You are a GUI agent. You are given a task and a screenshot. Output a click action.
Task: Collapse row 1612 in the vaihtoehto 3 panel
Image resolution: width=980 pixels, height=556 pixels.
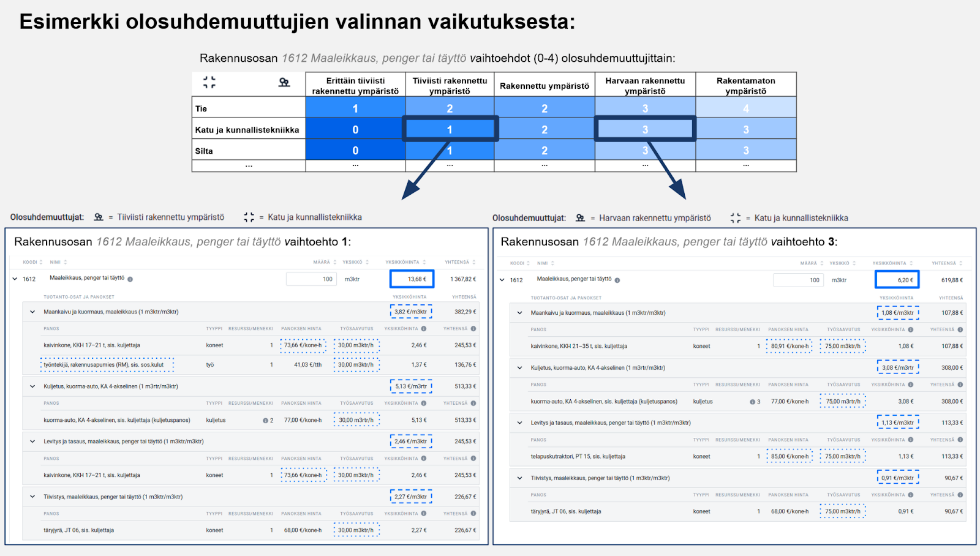click(502, 280)
